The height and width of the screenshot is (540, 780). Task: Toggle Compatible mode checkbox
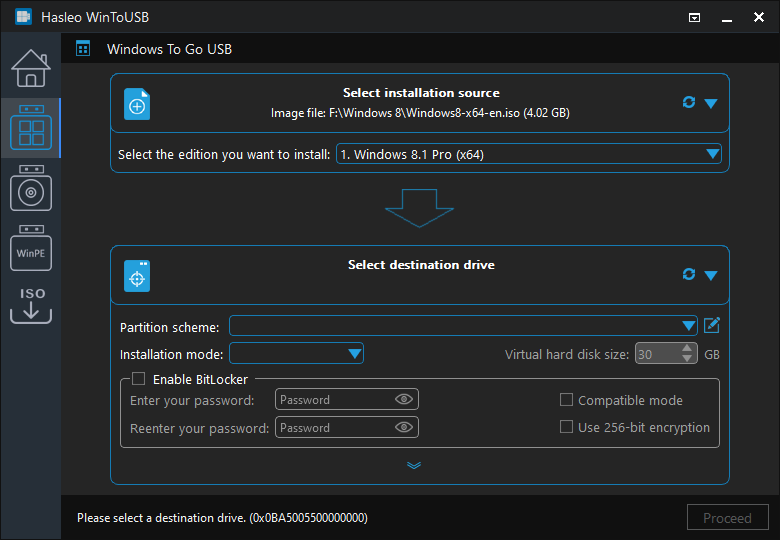click(566, 400)
